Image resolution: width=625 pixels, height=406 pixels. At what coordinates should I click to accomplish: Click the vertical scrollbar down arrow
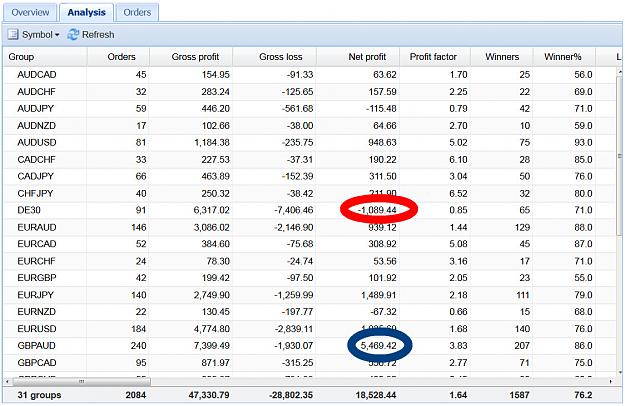(620, 372)
